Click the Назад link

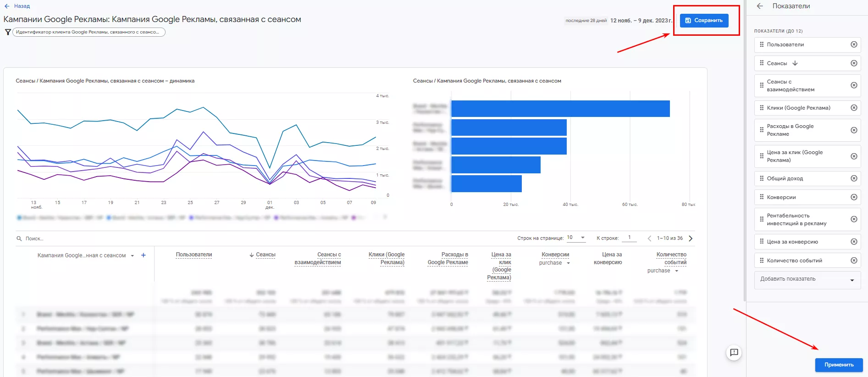click(22, 6)
